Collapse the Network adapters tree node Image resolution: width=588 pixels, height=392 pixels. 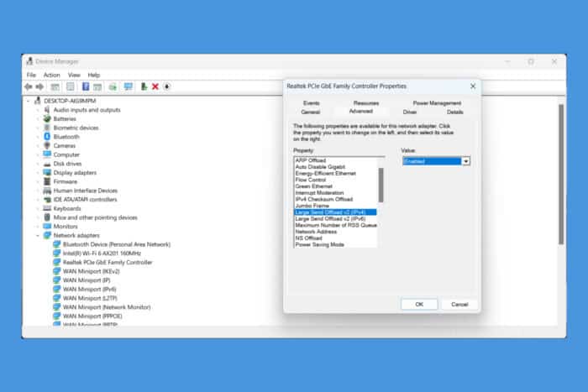click(x=38, y=235)
